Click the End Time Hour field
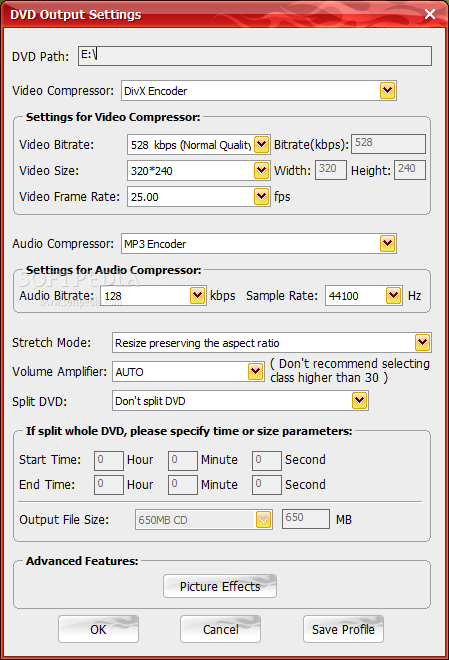 [109, 484]
